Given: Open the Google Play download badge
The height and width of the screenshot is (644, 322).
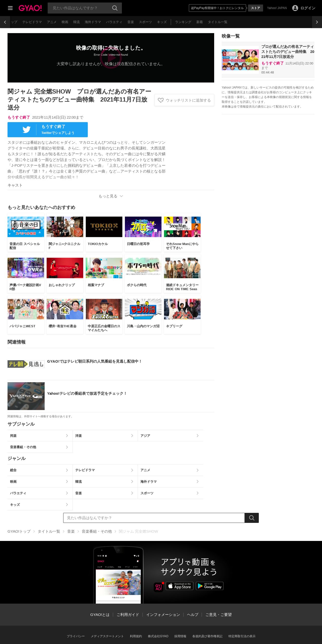Looking at the screenshot, I should click(210, 586).
